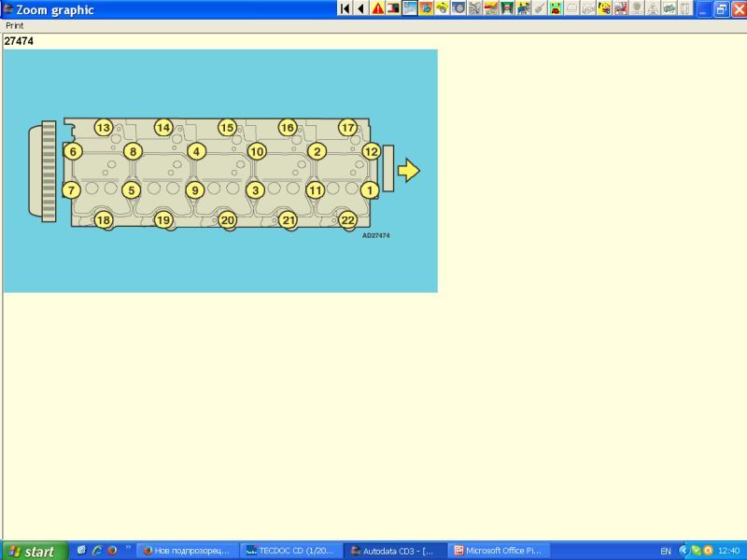The image size is (747, 560).
Task: Click the graphic number 27474 heading
Action: click(x=19, y=41)
